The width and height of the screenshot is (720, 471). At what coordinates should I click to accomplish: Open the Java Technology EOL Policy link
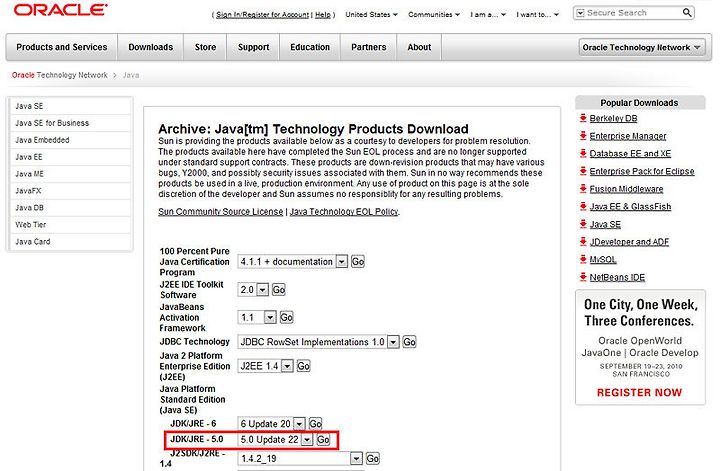(344, 212)
